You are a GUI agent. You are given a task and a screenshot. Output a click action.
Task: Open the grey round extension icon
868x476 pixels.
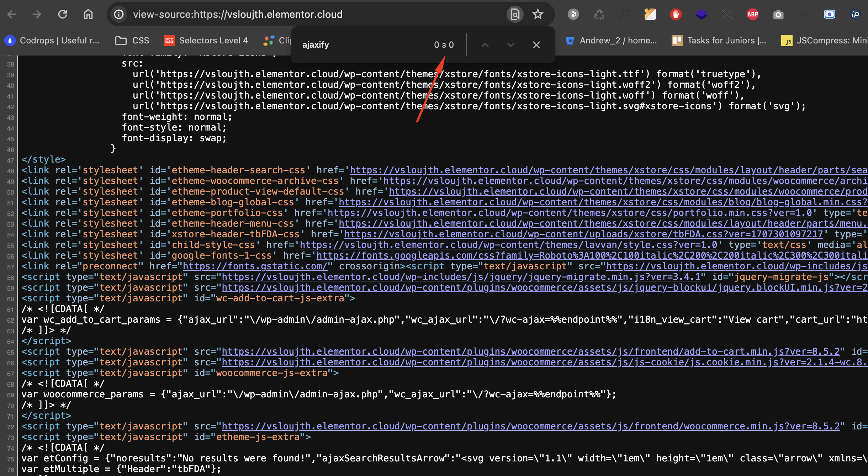pos(573,14)
